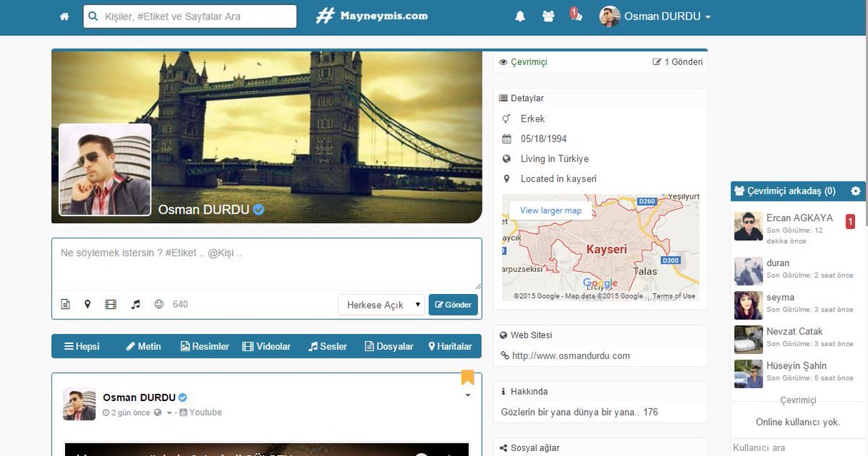This screenshot has height=456, width=868.
Task: Select the Videolar filter tab
Action: 266,346
